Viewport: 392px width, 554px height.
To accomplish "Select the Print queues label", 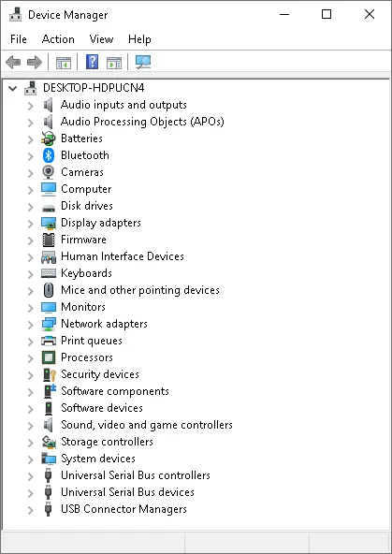I will point(92,341).
